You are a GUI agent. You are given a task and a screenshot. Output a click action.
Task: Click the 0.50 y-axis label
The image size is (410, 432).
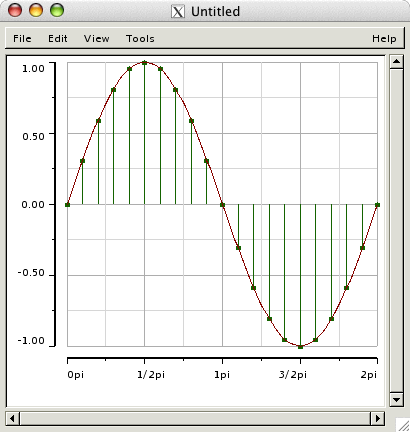[33, 136]
